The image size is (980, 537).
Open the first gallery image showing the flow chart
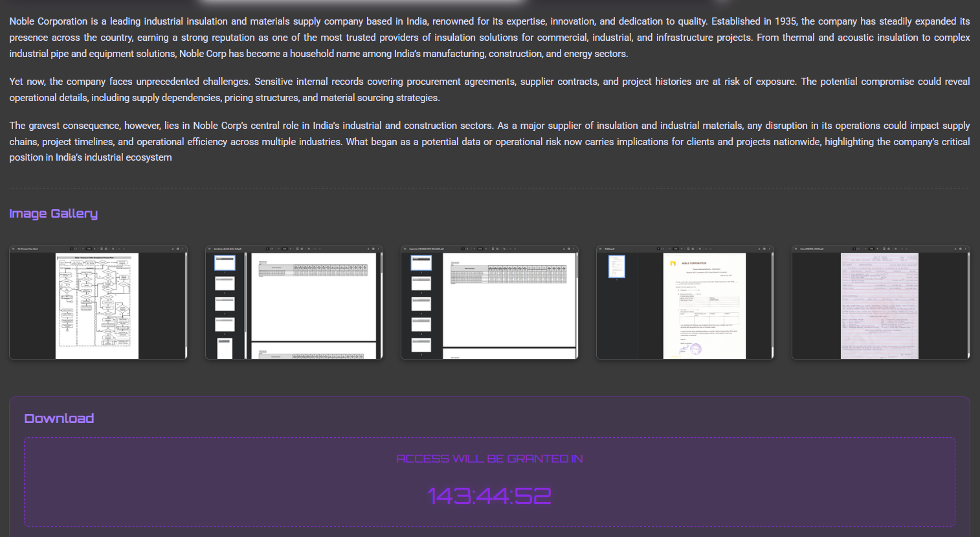tap(98, 303)
